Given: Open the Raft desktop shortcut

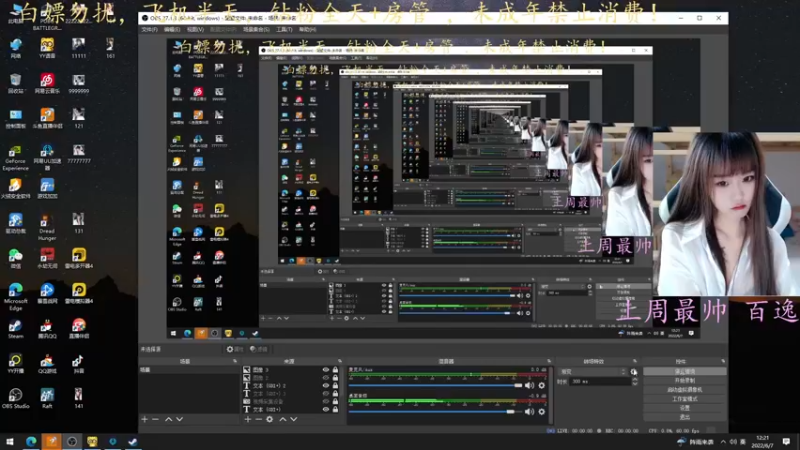Looking at the screenshot, I should [47, 398].
